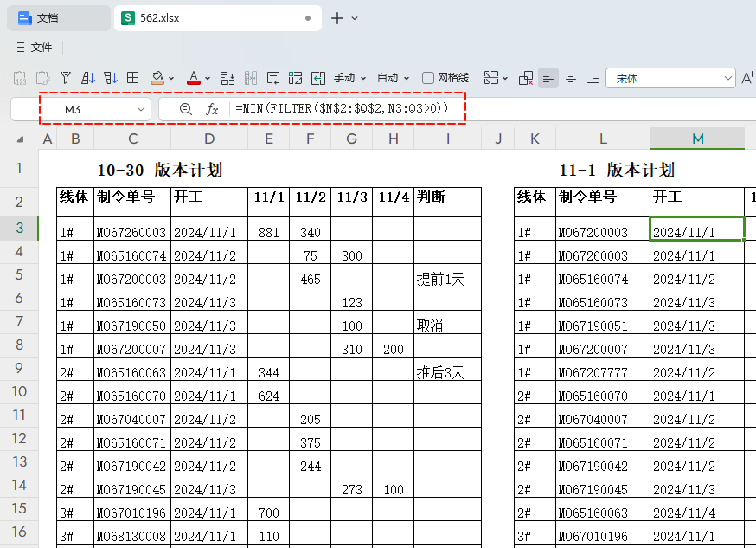Increase font size with A+ icon
Image resolution: width=756 pixels, height=548 pixels.
(748, 78)
